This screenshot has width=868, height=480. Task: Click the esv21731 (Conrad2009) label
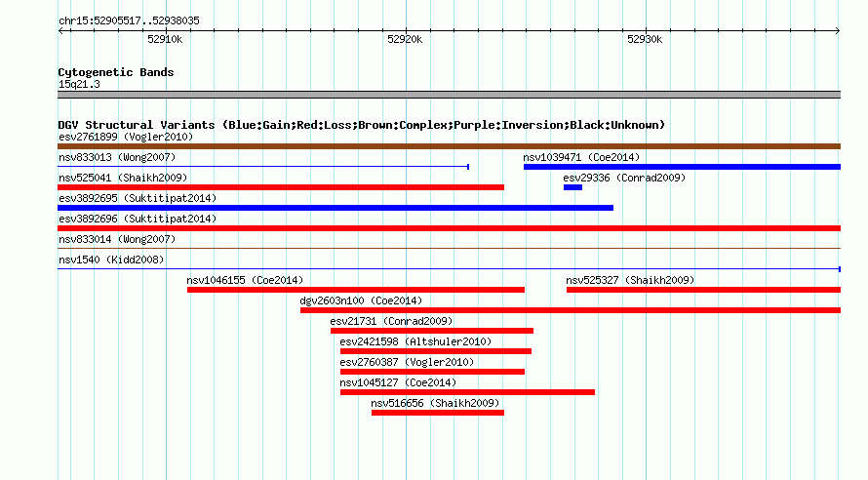click(x=391, y=321)
